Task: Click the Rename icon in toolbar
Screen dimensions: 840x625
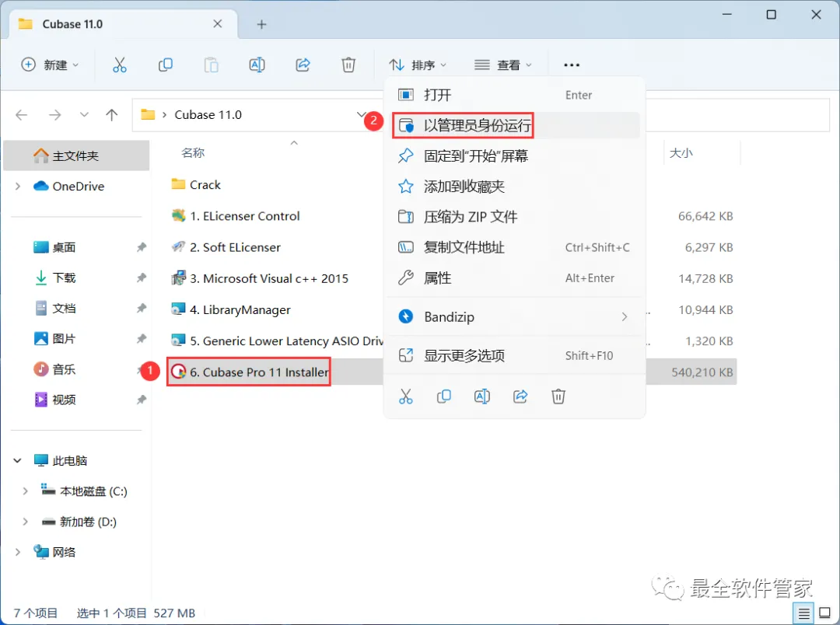Action: [257, 65]
